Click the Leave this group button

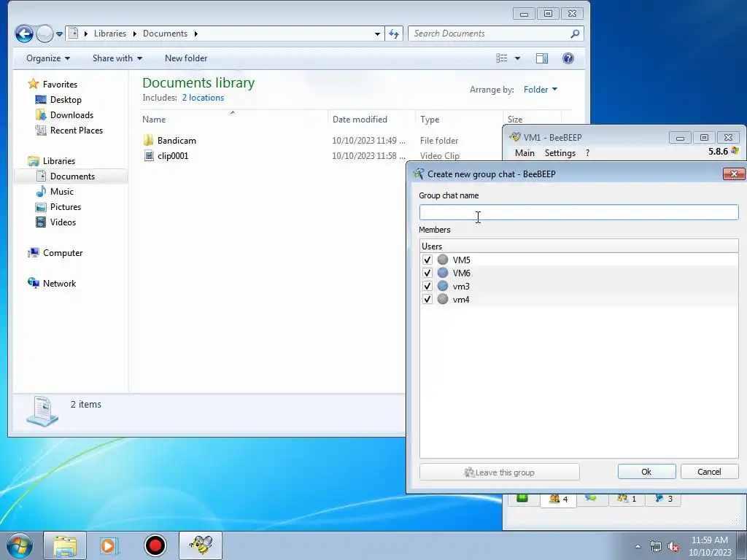point(499,472)
